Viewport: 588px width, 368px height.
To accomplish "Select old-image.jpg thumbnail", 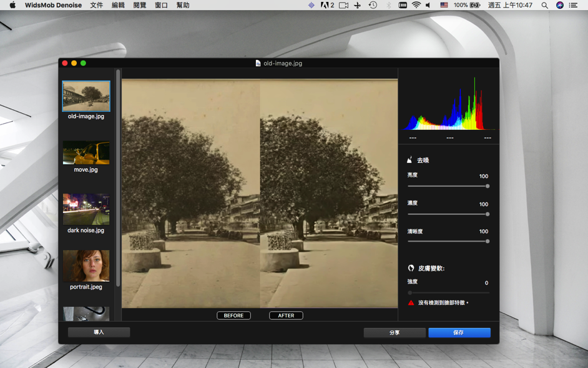I will tap(86, 96).
